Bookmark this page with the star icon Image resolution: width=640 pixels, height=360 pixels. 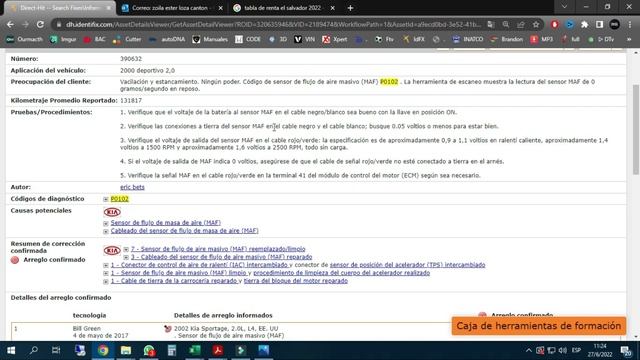[536, 24]
